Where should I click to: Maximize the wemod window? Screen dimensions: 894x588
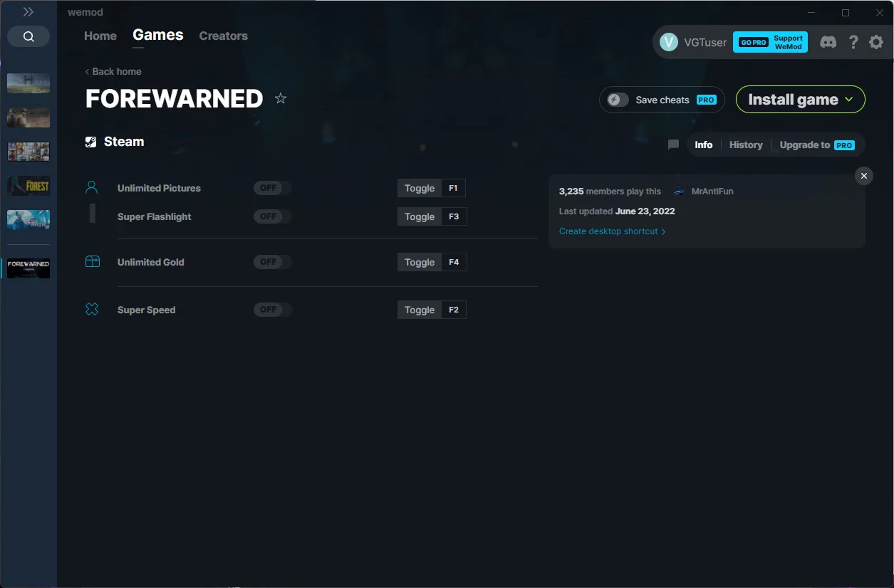[x=846, y=13]
